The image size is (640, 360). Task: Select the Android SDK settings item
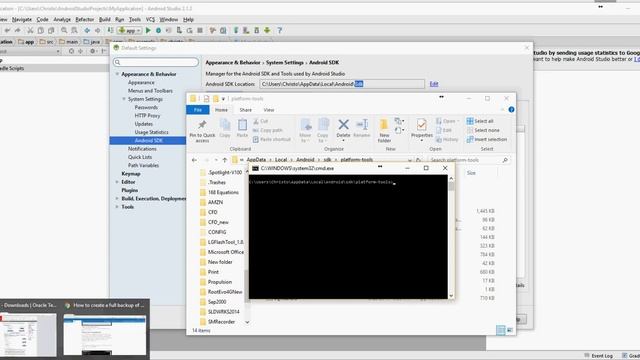click(148, 140)
